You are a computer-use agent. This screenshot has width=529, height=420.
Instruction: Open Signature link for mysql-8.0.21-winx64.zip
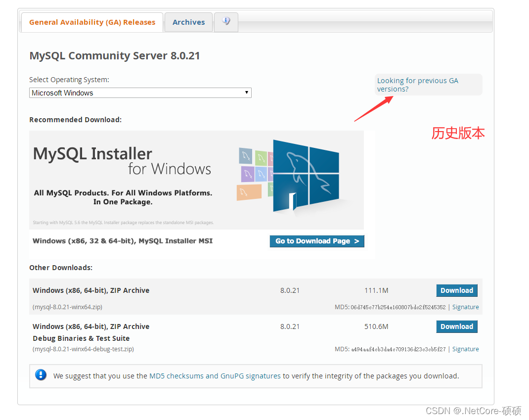click(x=465, y=307)
